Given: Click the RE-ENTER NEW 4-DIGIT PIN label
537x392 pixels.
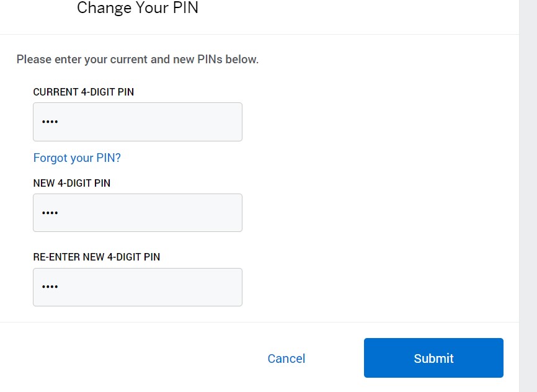Looking at the screenshot, I should tap(96, 257).
